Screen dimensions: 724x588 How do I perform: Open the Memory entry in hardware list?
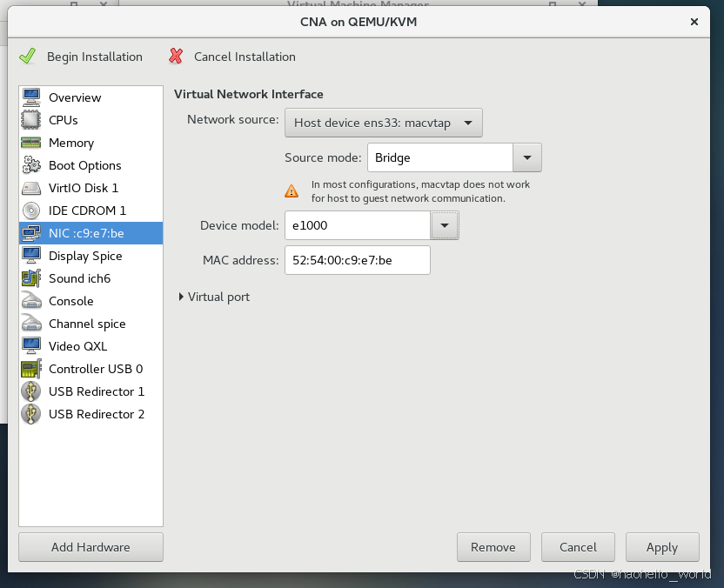pos(91,143)
